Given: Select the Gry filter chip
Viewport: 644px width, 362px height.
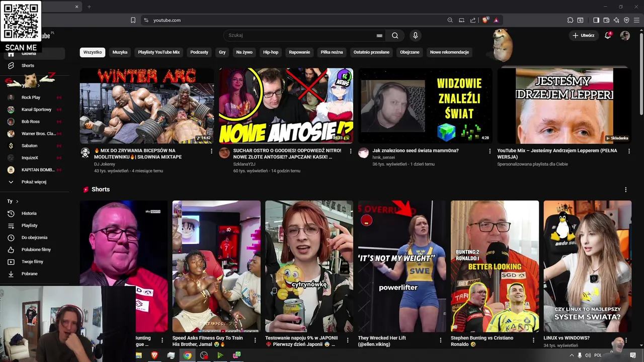Looking at the screenshot, I should (x=222, y=52).
